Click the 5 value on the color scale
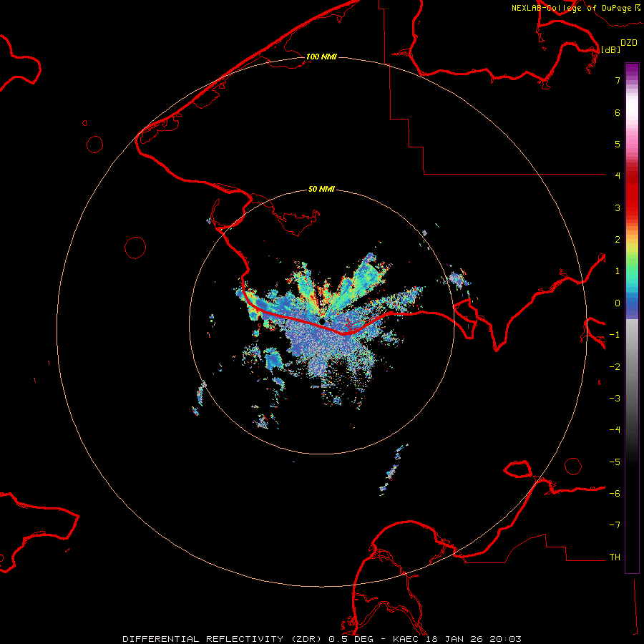Image resolution: width=644 pixels, height=644 pixels. tap(618, 144)
